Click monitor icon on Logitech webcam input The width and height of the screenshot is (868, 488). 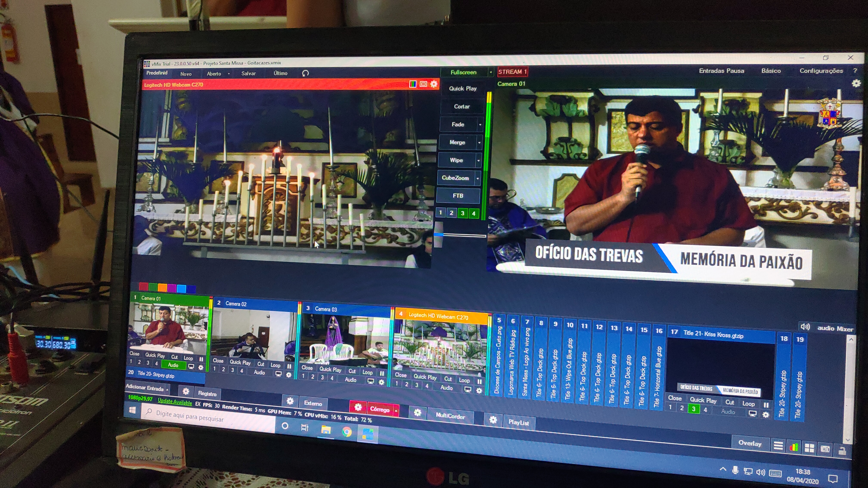[468, 389]
